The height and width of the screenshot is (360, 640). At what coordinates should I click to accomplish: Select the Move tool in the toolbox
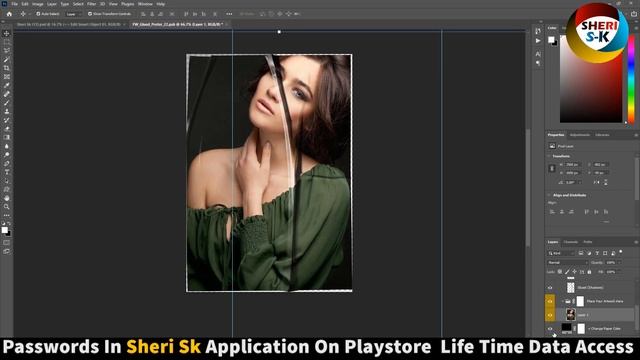[x=7, y=33]
